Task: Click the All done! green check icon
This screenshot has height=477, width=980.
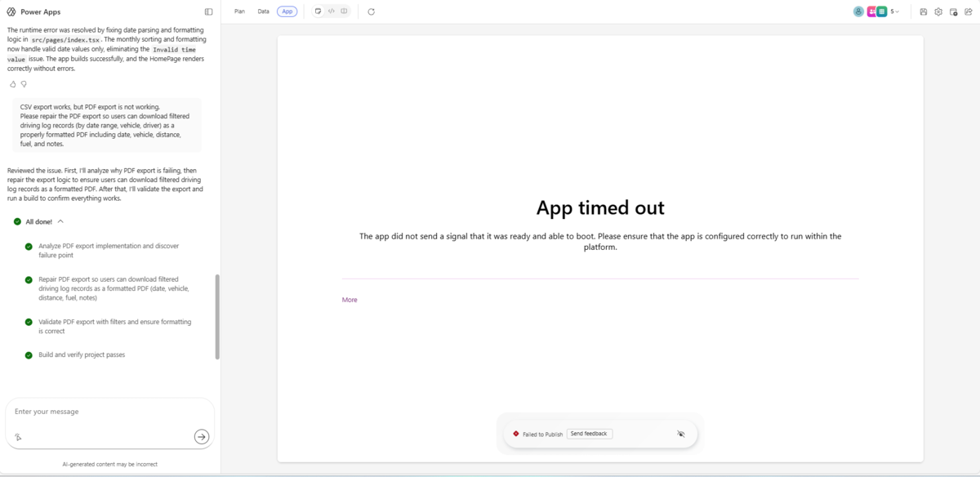Action: click(x=17, y=221)
